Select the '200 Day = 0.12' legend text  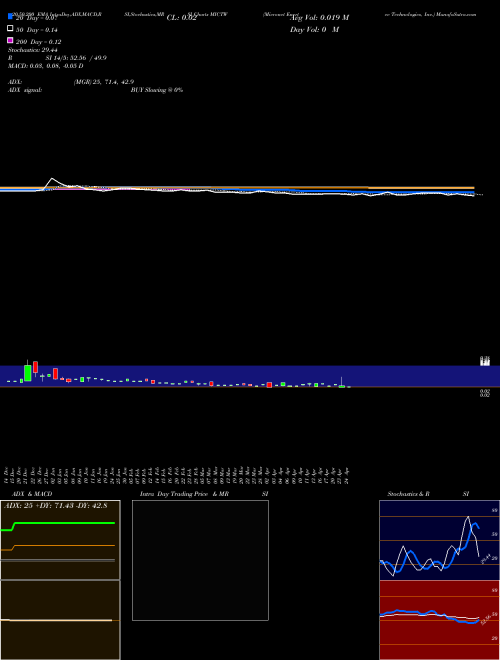pyautogui.click(x=38, y=42)
